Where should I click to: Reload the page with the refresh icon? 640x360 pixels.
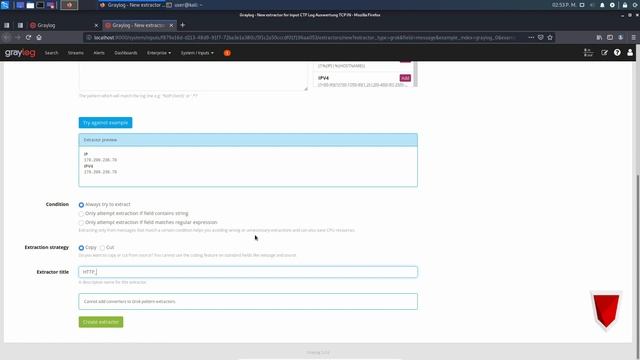[x=28, y=38]
